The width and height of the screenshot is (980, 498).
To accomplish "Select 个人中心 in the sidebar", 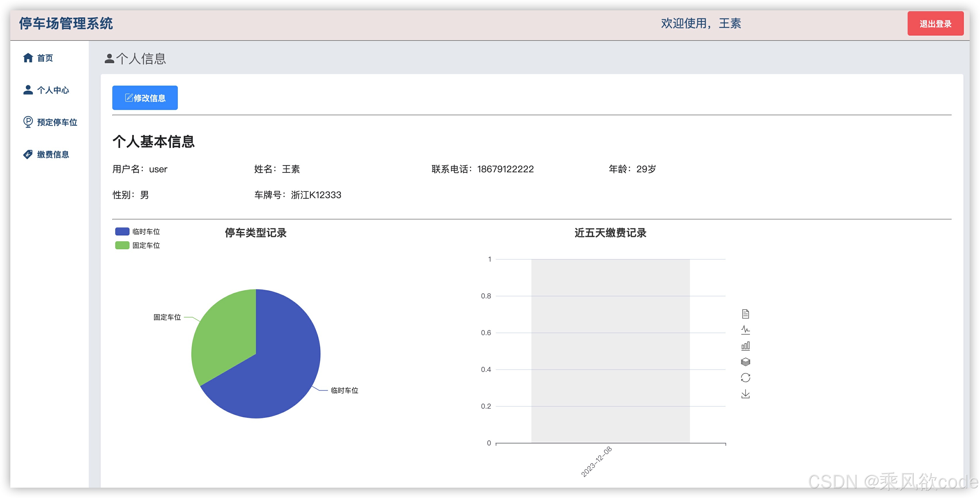I will click(x=53, y=90).
